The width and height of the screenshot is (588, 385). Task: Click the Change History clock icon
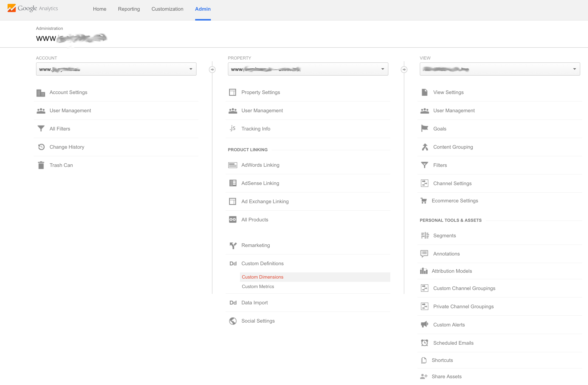click(x=41, y=147)
